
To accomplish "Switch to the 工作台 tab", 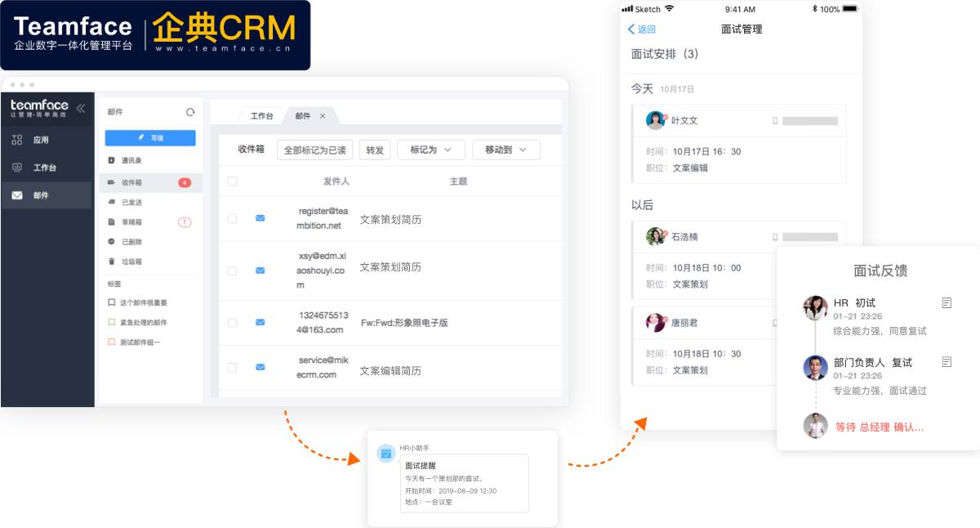I will click(261, 116).
